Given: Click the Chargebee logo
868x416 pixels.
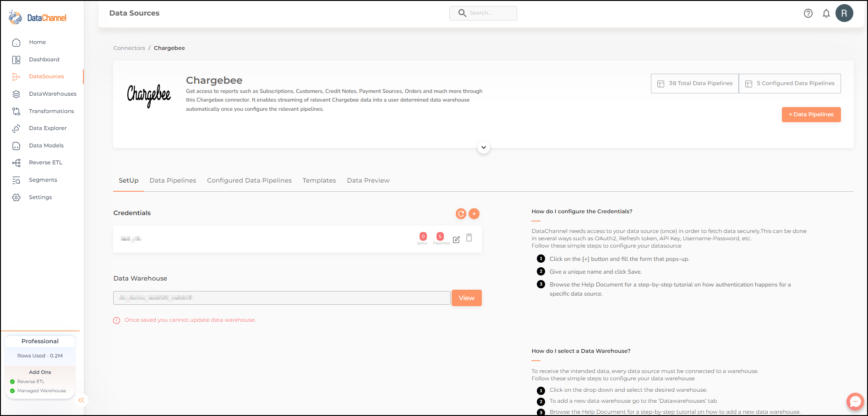Looking at the screenshot, I should [149, 96].
